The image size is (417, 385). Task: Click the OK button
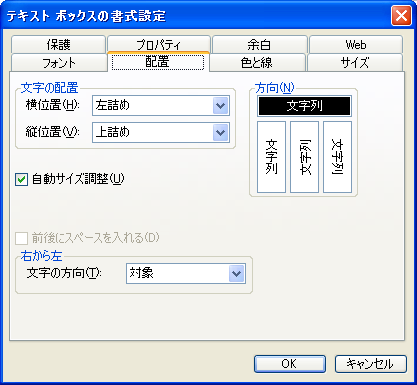290,364
